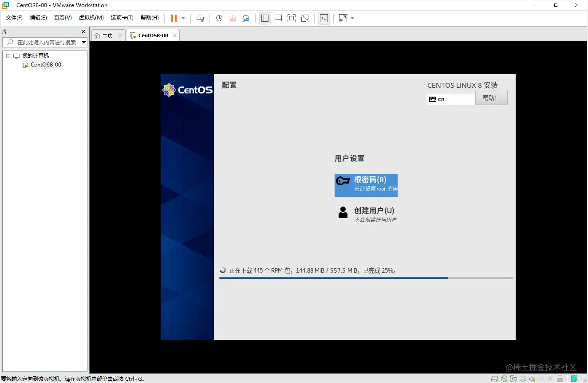Image resolution: width=588 pixels, height=383 pixels.
Task: Collapse the 我的计算机 tree node
Action: pos(8,55)
